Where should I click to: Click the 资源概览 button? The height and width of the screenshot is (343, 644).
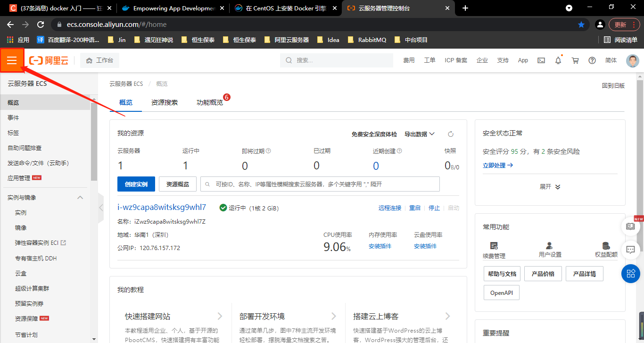tap(178, 184)
